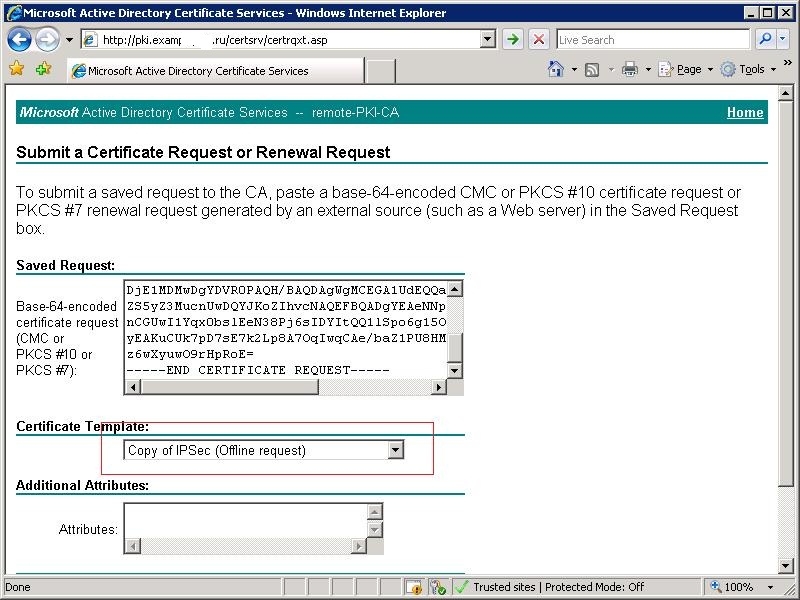Viewport: 800px width, 600px height.
Task: Click Attributes box scroll up arrow
Action: pyautogui.click(x=374, y=512)
